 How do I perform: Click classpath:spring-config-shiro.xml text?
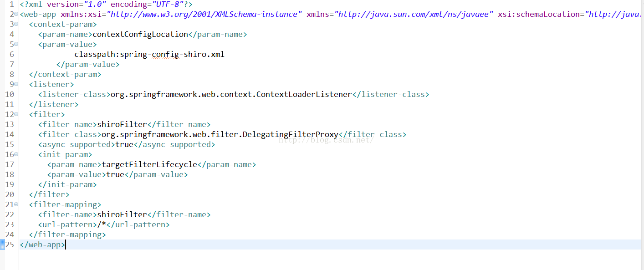coord(149,54)
